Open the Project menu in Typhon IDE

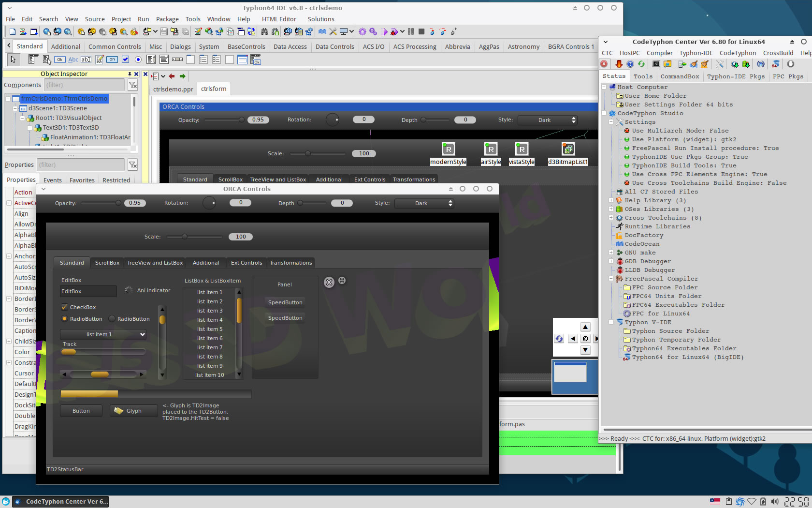tap(121, 19)
